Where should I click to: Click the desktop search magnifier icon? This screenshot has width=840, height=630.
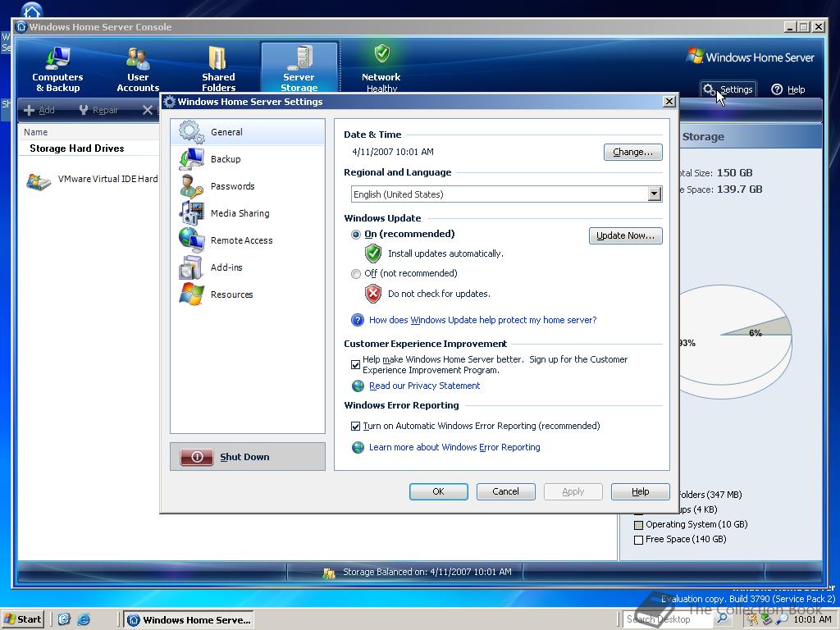(722, 619)
